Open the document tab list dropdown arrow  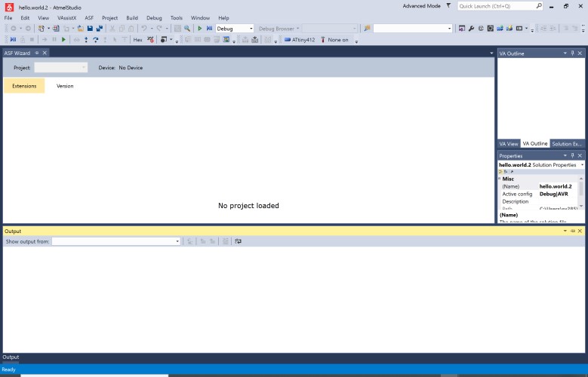(491, 54)
